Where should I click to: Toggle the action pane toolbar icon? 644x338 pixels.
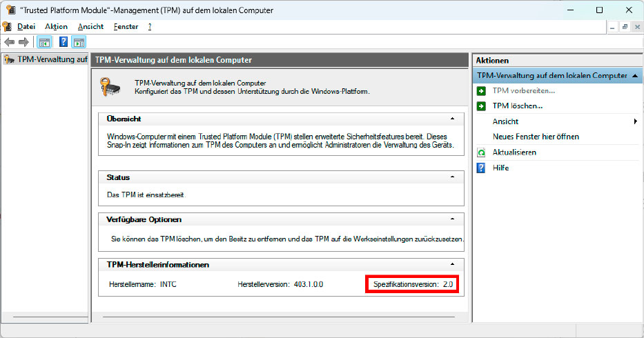click(x=79, y=42)
